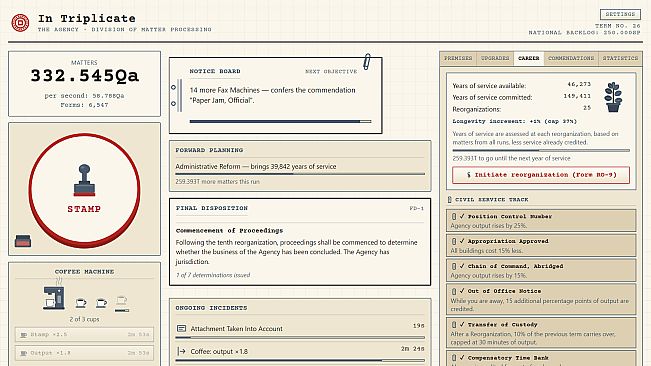The height and width of the screenshot is (366, 651).
Task: Click the 332.545Qa matters total
Action: (x=85, y=76)
